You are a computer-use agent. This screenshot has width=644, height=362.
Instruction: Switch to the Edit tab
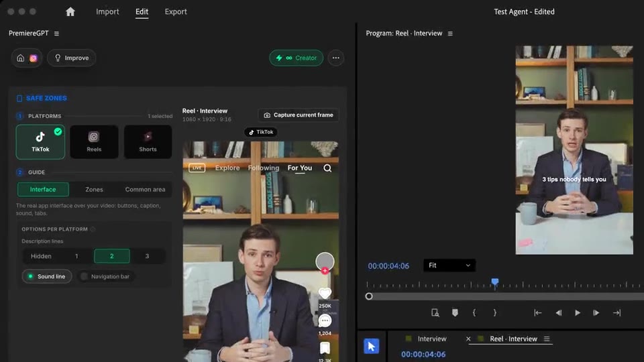(x=142, y=11)
